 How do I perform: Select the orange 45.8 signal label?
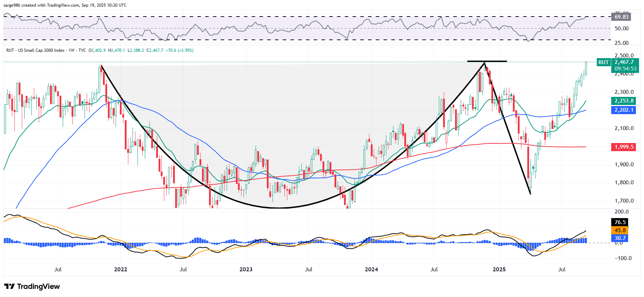620,230
